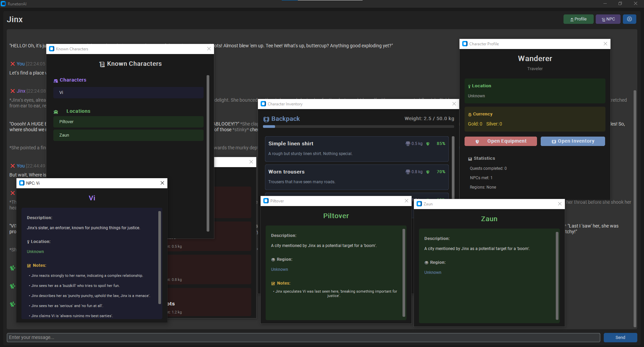Close the Piltover window
The image size is (644, 347).
[x=407, y=201]
